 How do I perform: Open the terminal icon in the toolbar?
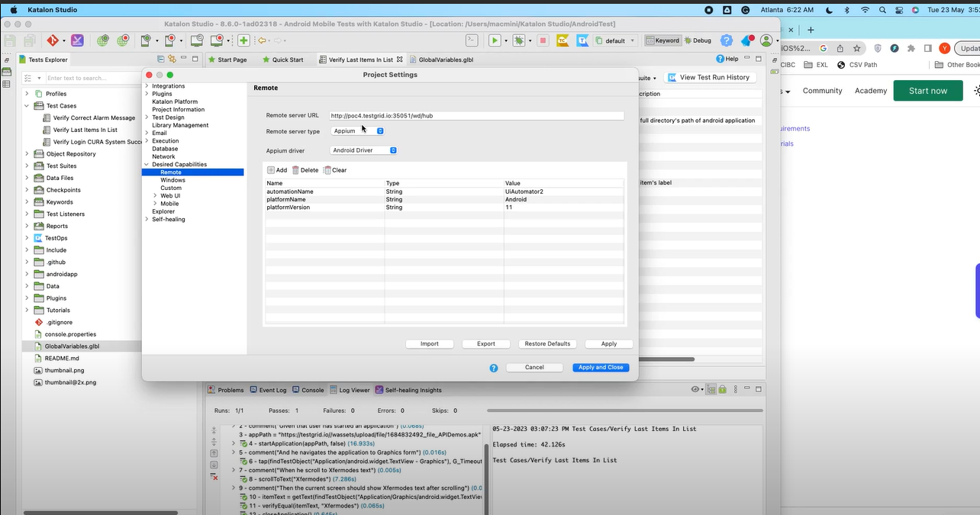pos(472,40)
